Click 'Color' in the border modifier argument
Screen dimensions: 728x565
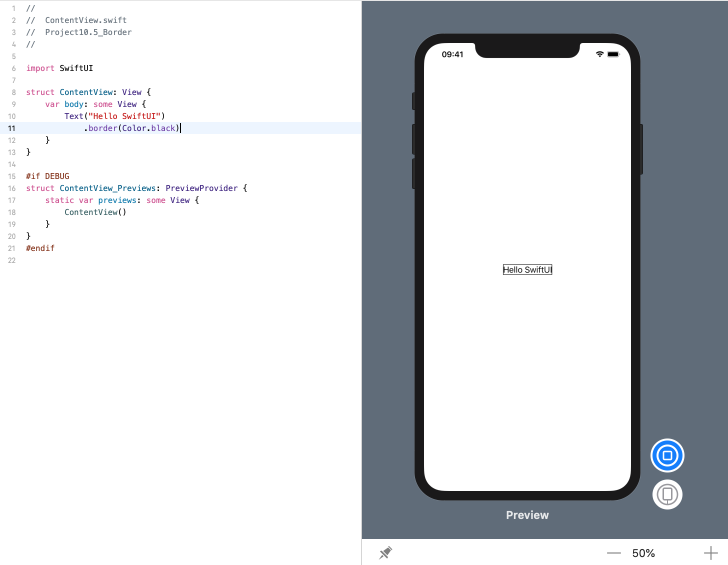click(x=134, y=128)
